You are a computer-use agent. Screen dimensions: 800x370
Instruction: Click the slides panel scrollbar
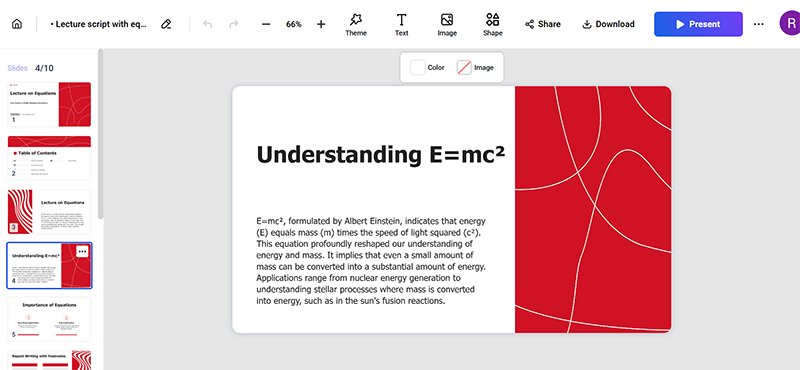point(101,134)
